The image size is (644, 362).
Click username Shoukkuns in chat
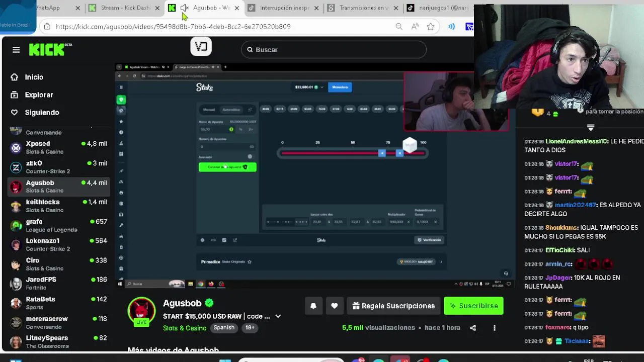561,228
